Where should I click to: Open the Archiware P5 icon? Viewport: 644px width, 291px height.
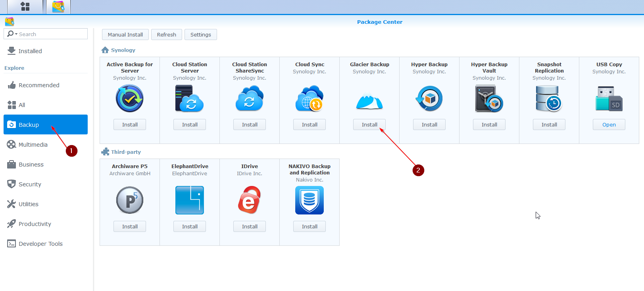(130, 200)
